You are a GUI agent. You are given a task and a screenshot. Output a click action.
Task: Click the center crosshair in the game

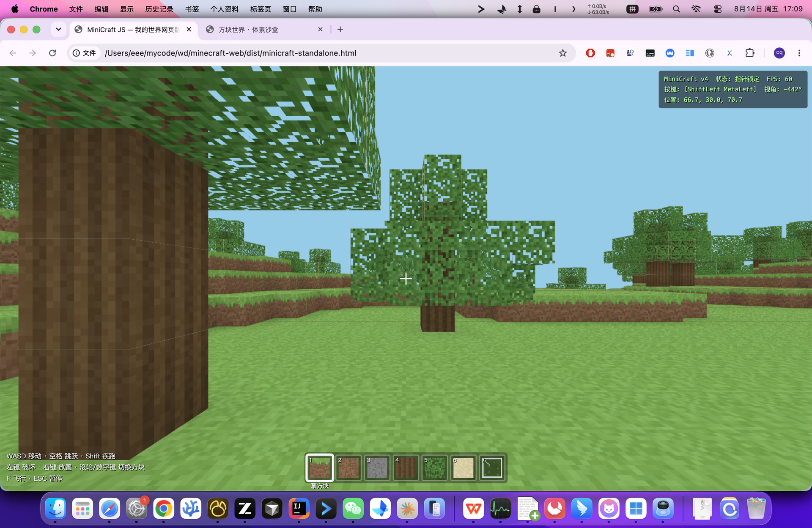(x=406, y=279)
